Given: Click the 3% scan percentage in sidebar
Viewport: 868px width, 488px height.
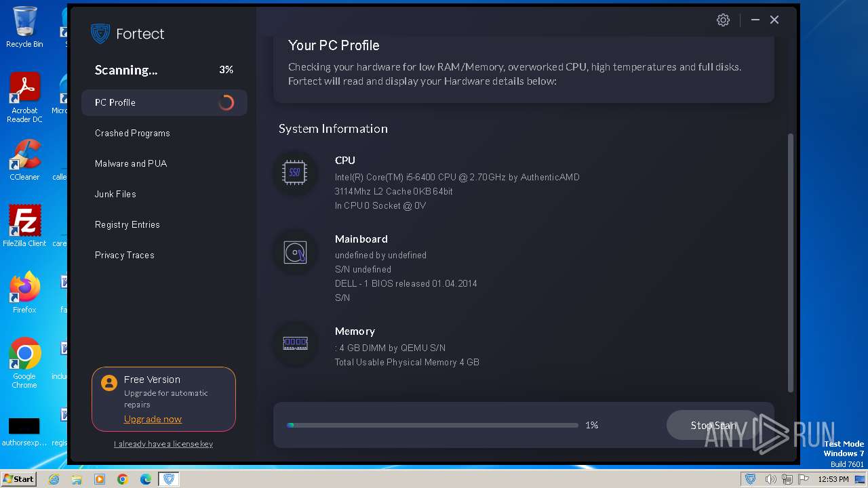Looking at the screenshot, I should [x=226, y=70].
